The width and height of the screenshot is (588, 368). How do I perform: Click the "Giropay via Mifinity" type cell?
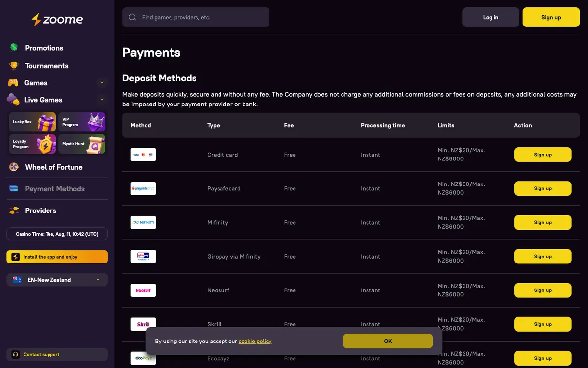pyautogui.click(x=234, y=256)
